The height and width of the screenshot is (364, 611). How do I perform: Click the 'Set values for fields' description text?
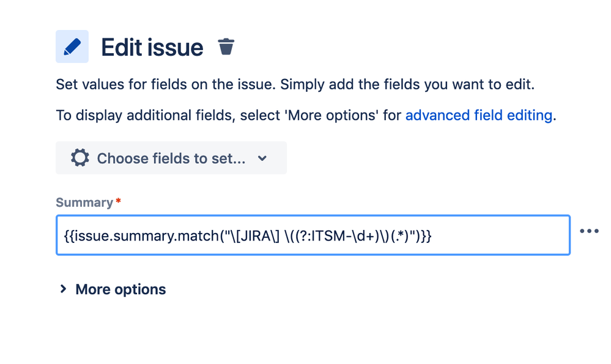295,84
